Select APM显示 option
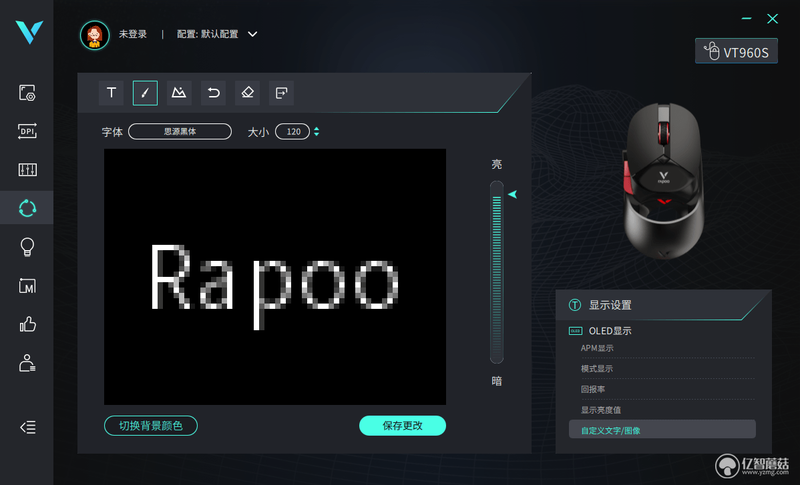Image resolution: width=800 pixels, height=485 pixels. click(597, 348)
